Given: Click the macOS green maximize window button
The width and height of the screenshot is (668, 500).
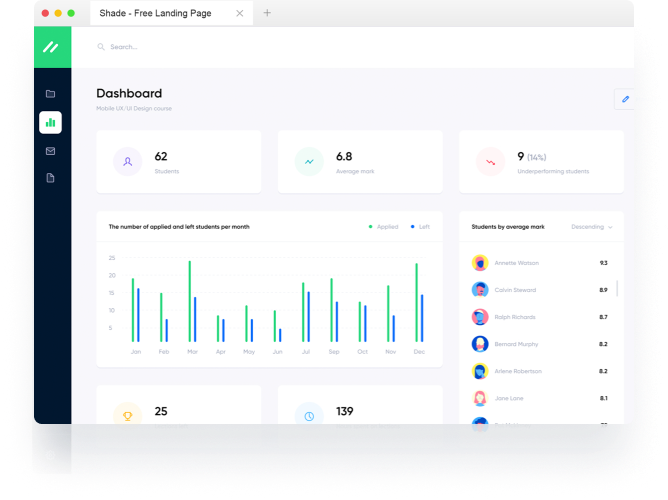Looking at the screenshot, I should [71, 13].
